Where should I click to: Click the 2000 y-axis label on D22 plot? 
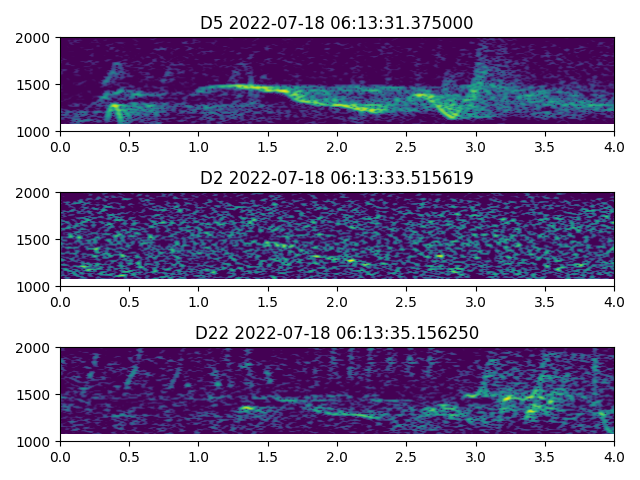36,348
